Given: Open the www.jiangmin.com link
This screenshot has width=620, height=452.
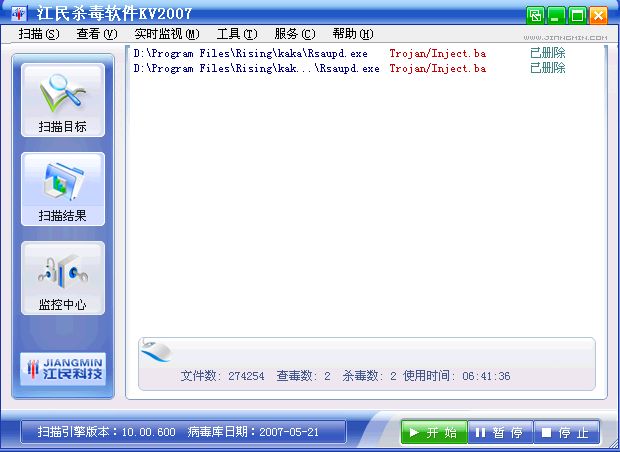Looking at the screenshot, I should [565, 38].
